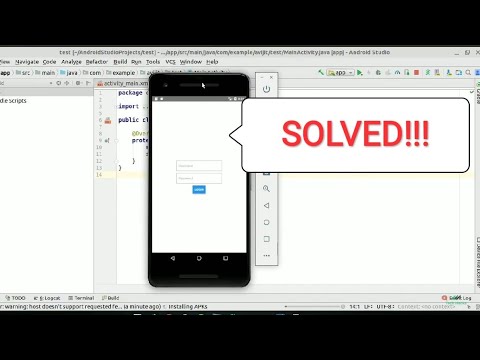
Task: Click the scroll from source target icon
Action: [59, 83]
